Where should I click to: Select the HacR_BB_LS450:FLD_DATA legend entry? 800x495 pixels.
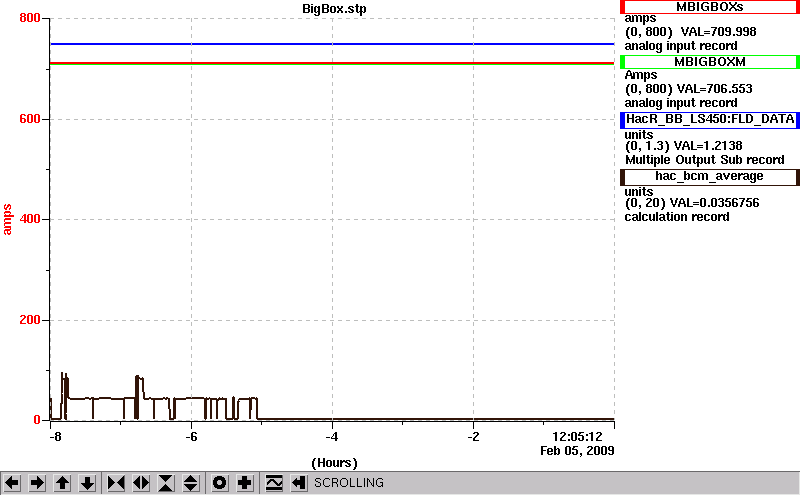click(710, 119)
